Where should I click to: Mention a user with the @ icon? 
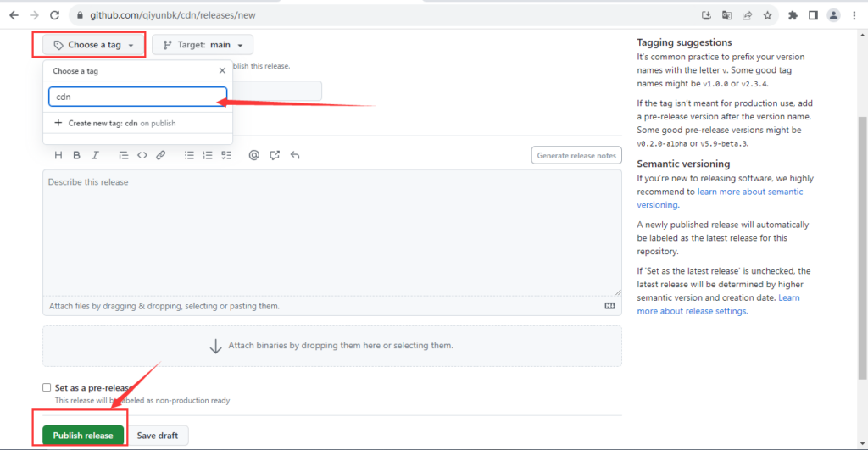tap(254, 156)
